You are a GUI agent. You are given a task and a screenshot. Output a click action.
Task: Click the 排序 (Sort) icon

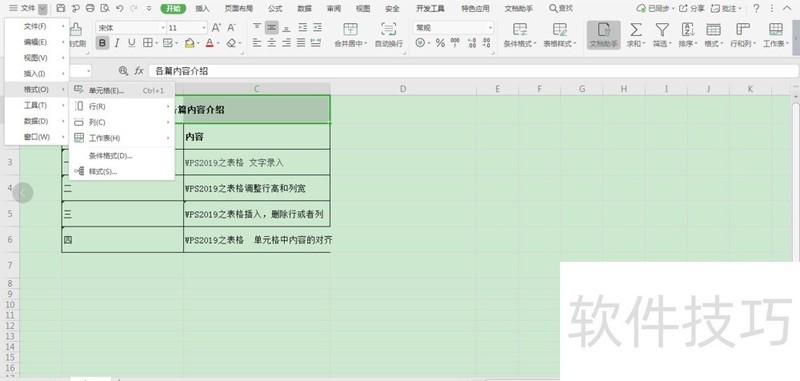point(688,30)
